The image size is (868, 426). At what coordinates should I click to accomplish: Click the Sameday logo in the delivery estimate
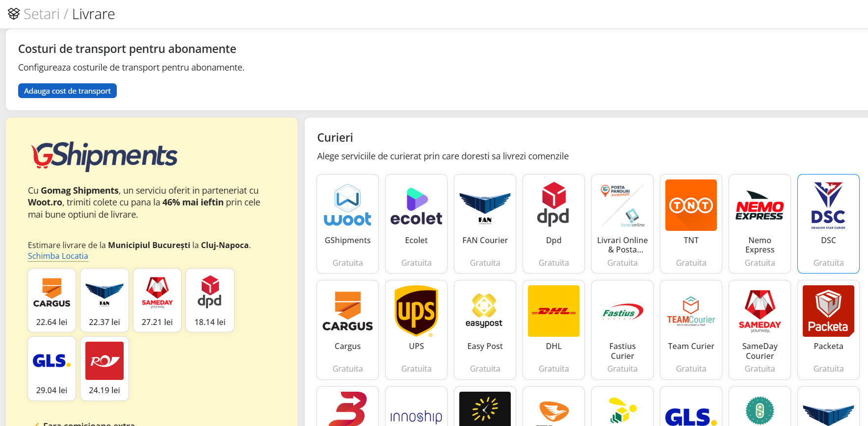point(157,293)
